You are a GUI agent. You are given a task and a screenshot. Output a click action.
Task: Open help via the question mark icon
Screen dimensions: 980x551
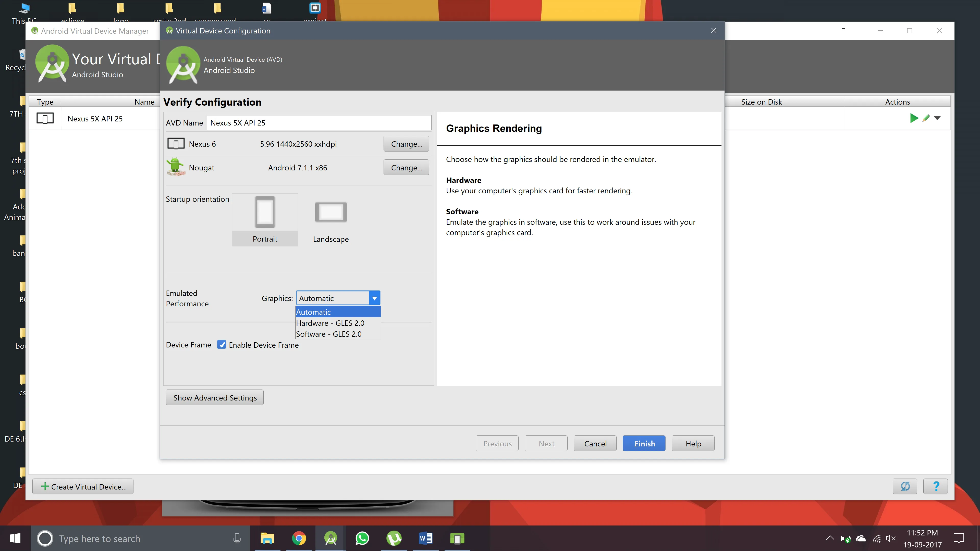tap(936, 486)
